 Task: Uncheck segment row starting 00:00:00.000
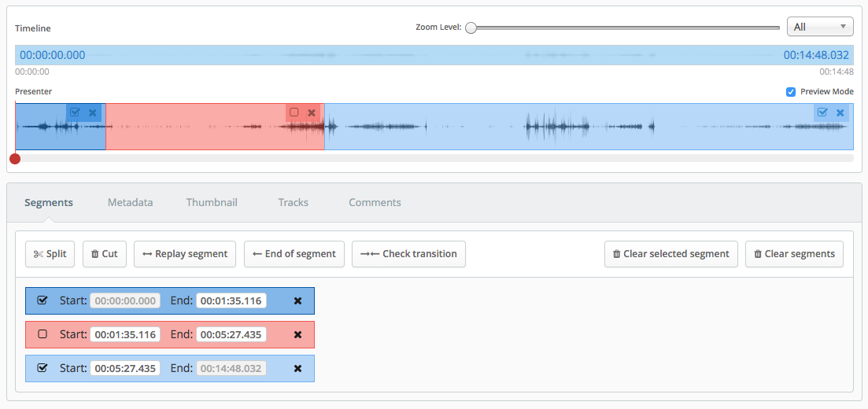(42, 300)
